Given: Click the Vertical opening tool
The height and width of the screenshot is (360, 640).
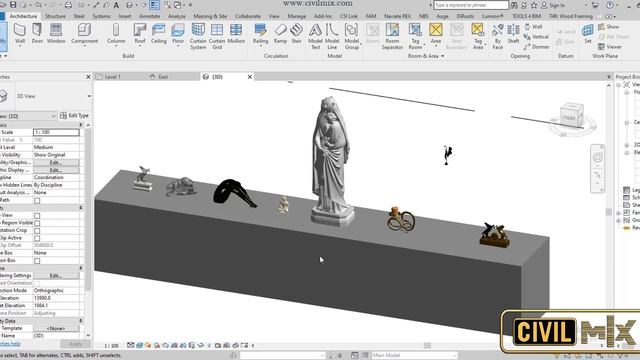Looking at the screenshot, I should [536, 37].
